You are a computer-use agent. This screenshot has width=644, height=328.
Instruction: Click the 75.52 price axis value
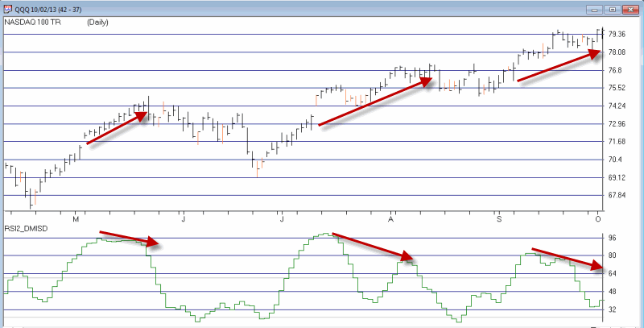tap(617, 88)
